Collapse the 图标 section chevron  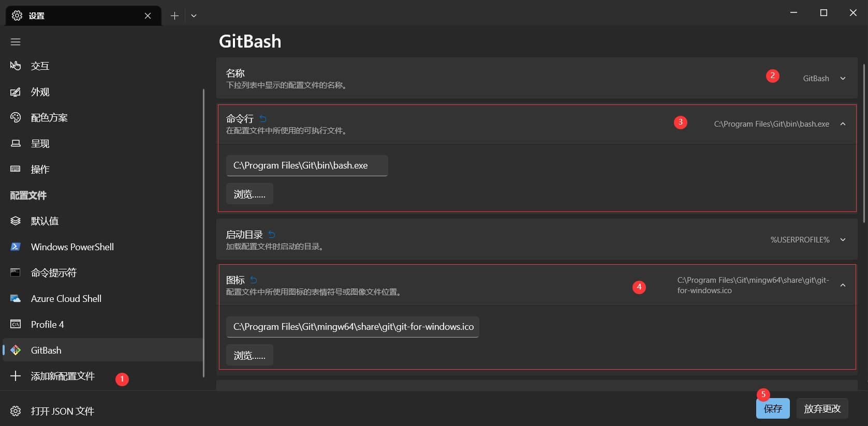coord(843,285)
